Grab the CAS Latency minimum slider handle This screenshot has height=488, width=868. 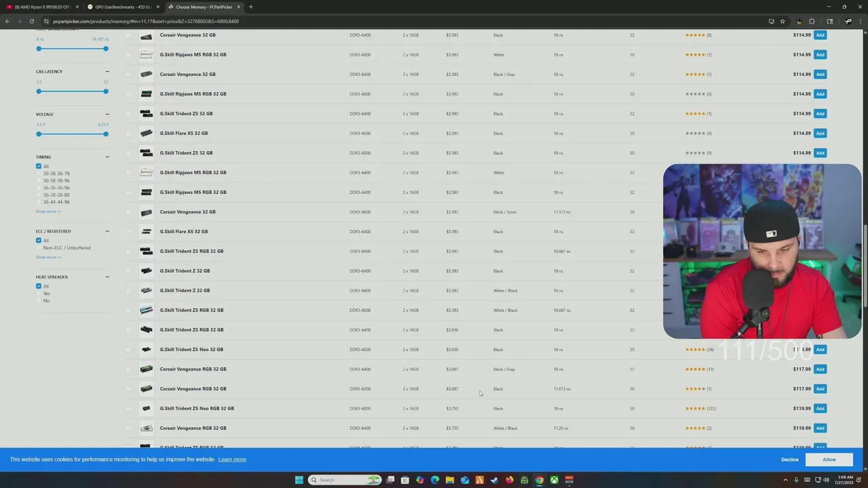39,91
